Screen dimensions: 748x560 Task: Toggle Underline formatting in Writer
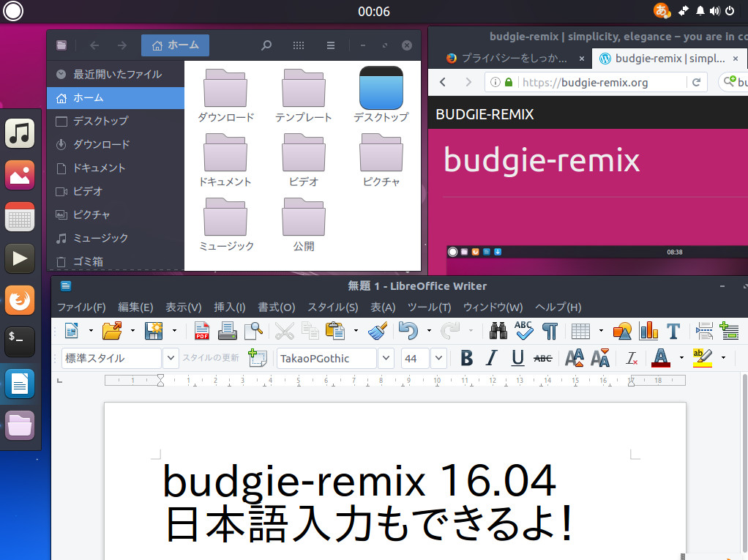pos(517,358)
